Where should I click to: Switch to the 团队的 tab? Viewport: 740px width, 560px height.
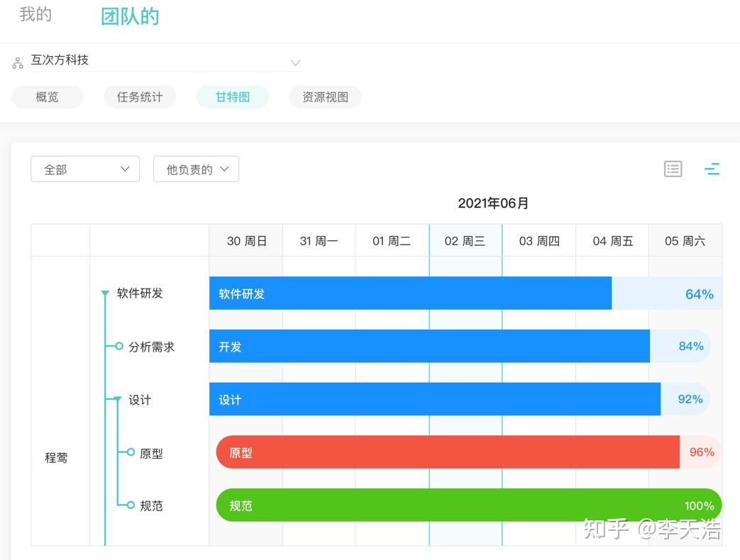click(x=130, y=16)
